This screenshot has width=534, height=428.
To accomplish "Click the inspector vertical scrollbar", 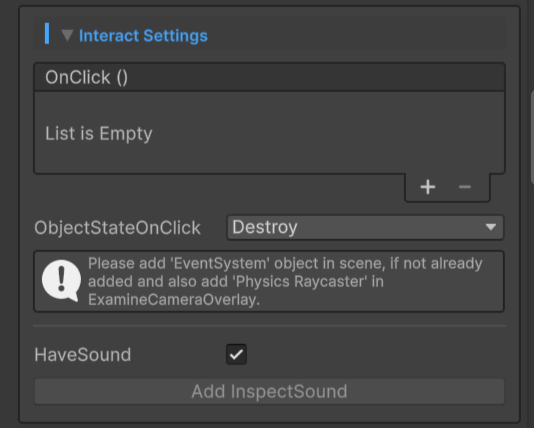I will (532, 138).
